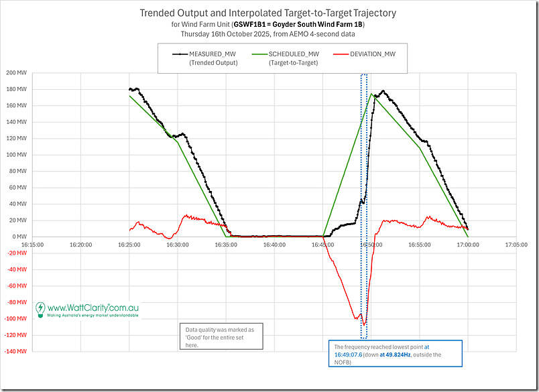Click the 200 MW y-axis label
The height and width of the screenshot is (392, 539).
tap(16, 73)
